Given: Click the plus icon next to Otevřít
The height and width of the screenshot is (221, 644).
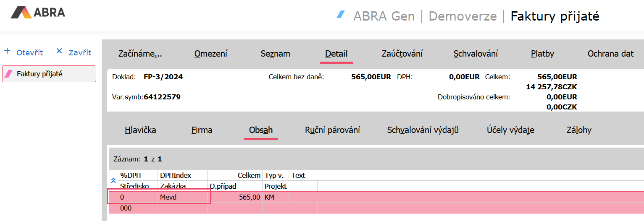Looking at the screenshot, I should [x=7, y=51].
